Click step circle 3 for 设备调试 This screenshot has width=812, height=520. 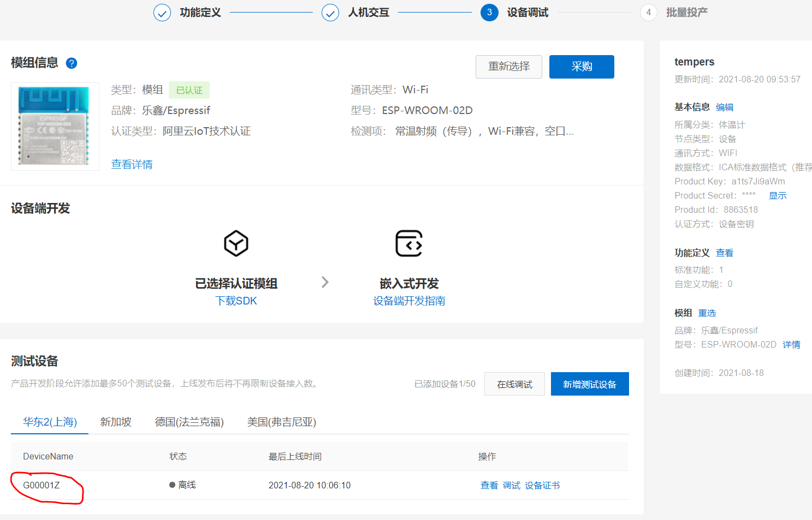tap(489, 12)
